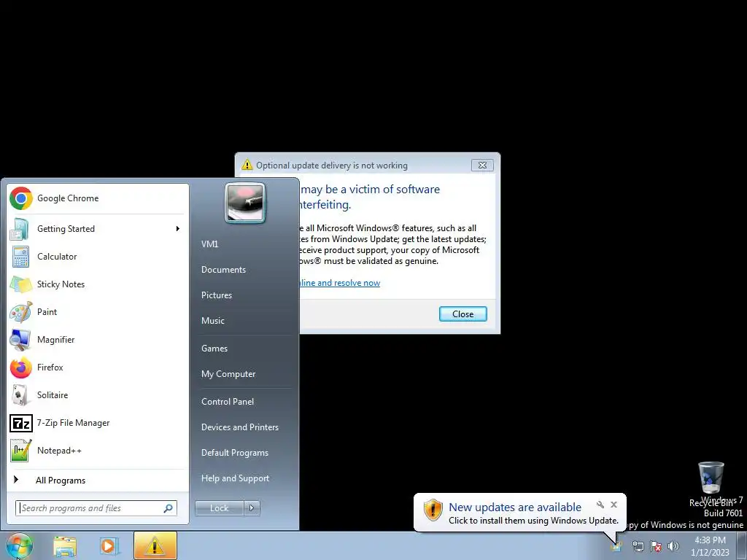Click the Sticky Notes label
The height and width of the screenshot is (560, 747).
(x=61, y=284)
